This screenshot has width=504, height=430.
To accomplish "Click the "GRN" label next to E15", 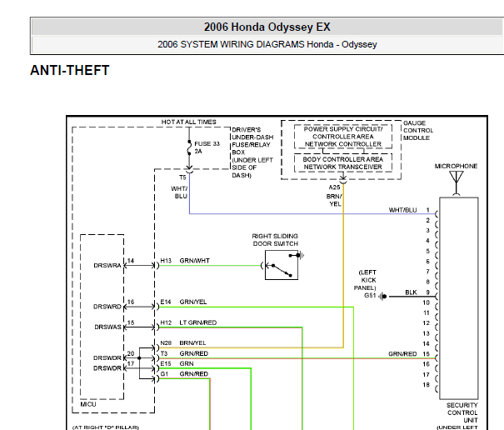I will (187, 363).
